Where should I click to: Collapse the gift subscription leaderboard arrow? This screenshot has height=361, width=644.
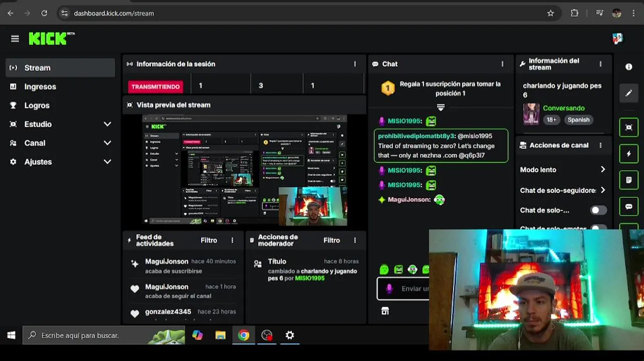coord(441,107)
